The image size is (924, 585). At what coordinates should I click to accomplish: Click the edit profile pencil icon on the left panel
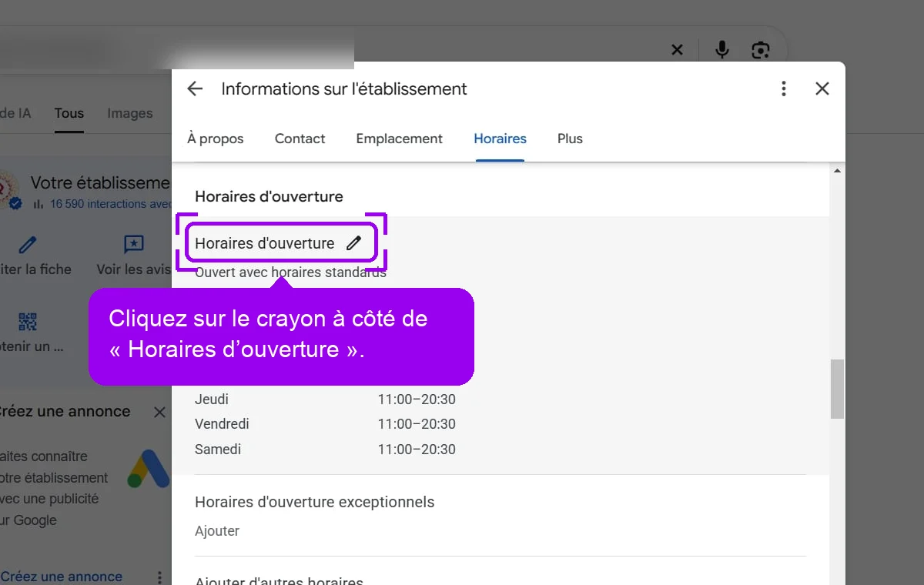click(28, 245)
